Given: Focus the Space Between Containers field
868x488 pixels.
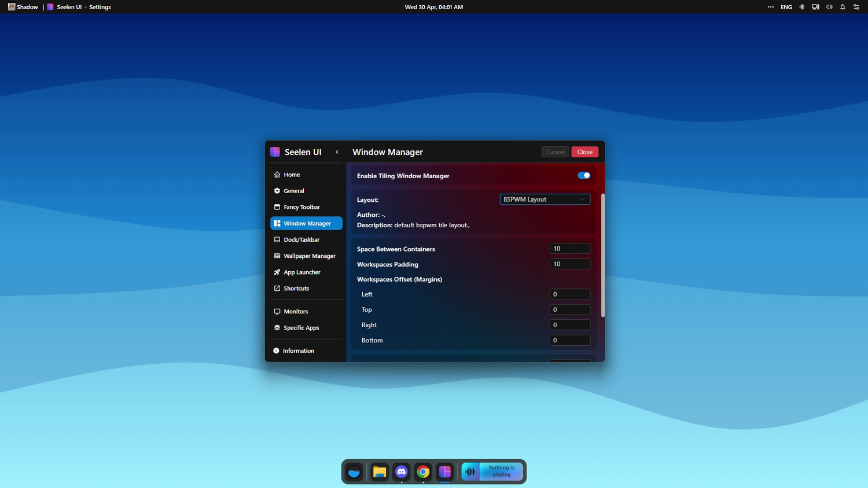Looking at the screenshot, I should coord(570,249).
